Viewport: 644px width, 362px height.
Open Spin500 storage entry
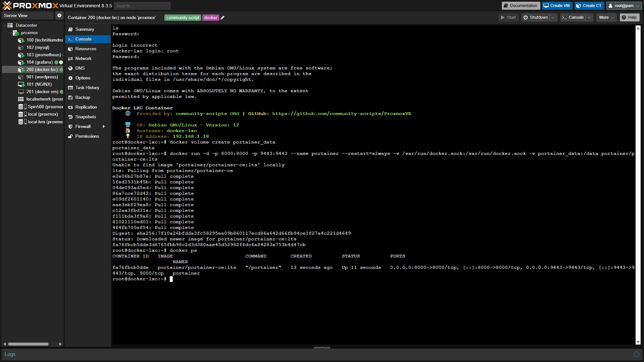click(45, 107)
